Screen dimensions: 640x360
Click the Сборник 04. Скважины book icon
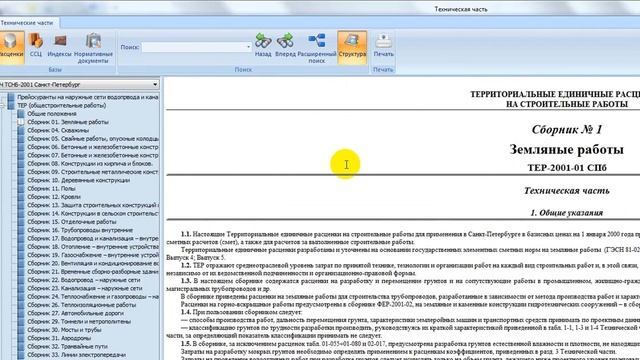[x=21, y=130]
